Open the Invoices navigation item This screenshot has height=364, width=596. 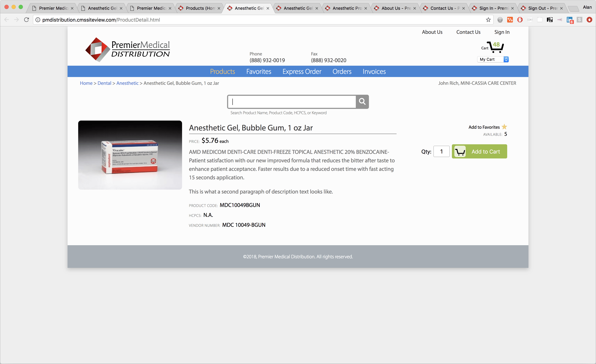pyautogui.click(x=374, y=72)
